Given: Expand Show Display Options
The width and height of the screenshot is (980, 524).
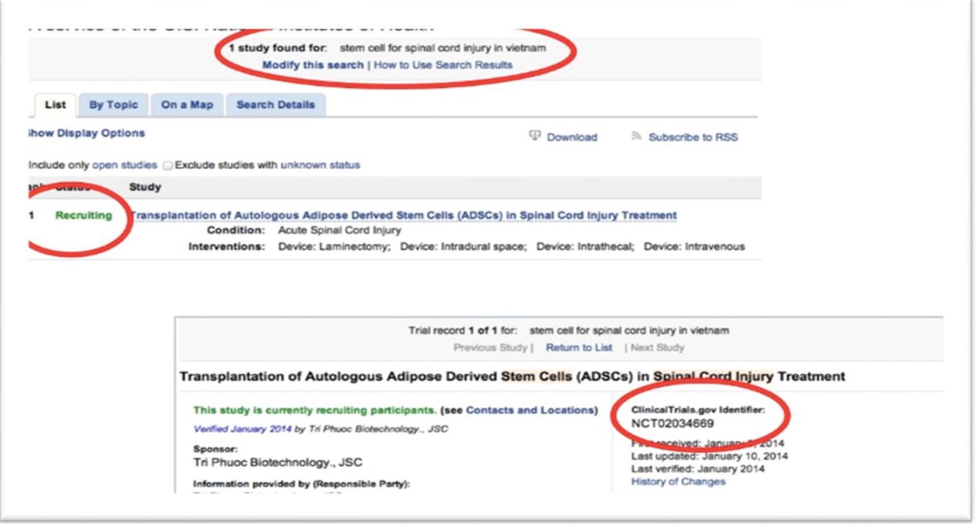Looking at the screenshot, I should point(86,134).
